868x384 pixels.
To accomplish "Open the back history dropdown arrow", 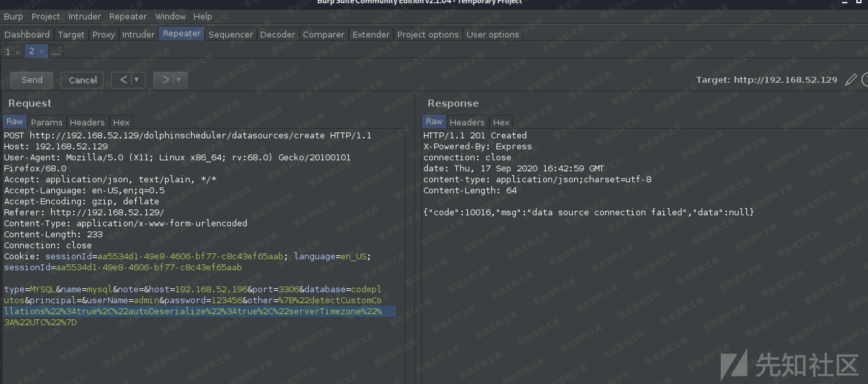I will (137, 80).
